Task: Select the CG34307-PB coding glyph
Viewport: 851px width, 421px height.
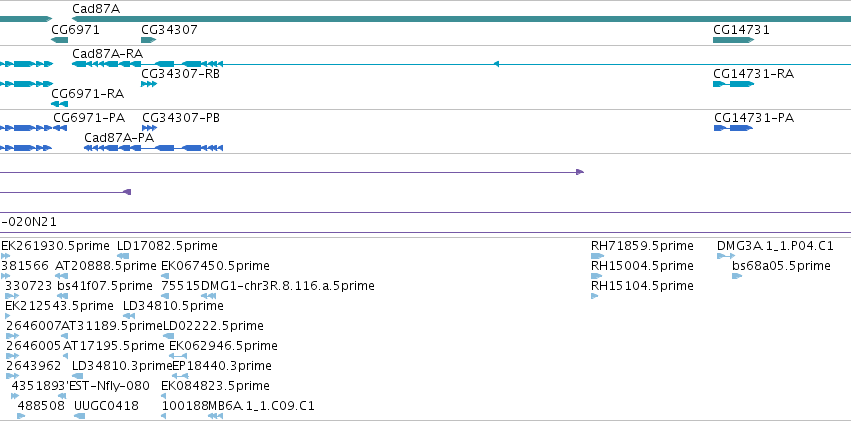Action: (149, 128)
